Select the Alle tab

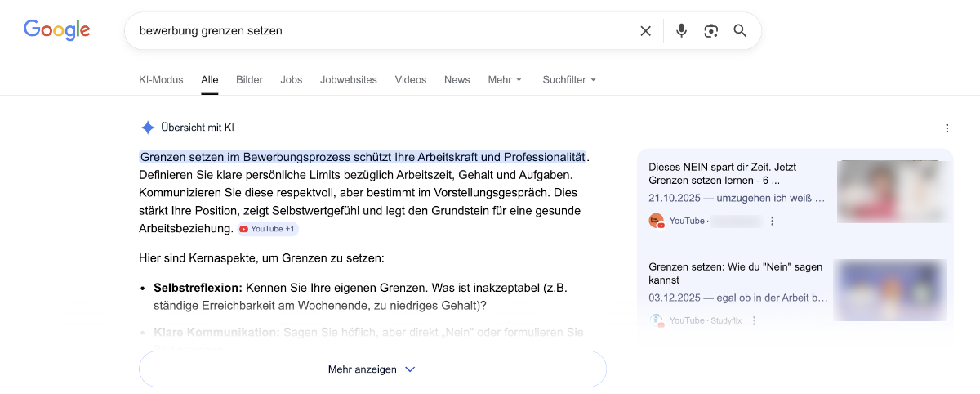tap(210, 80)
